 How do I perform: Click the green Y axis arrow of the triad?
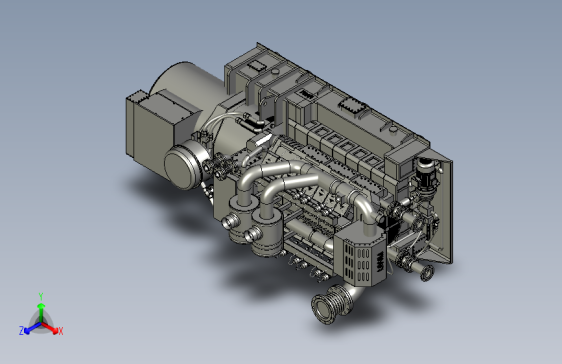(x=41, y=312)
